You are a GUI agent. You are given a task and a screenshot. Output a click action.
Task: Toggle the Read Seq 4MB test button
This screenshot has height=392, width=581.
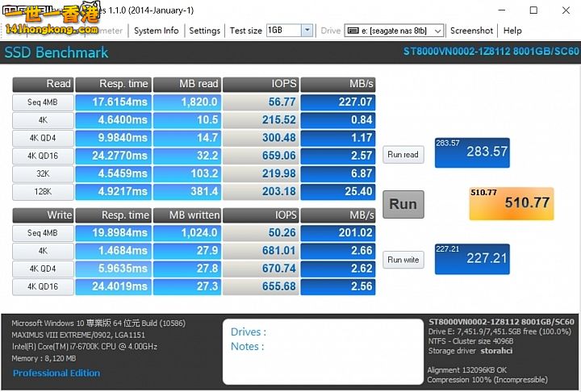43,102
